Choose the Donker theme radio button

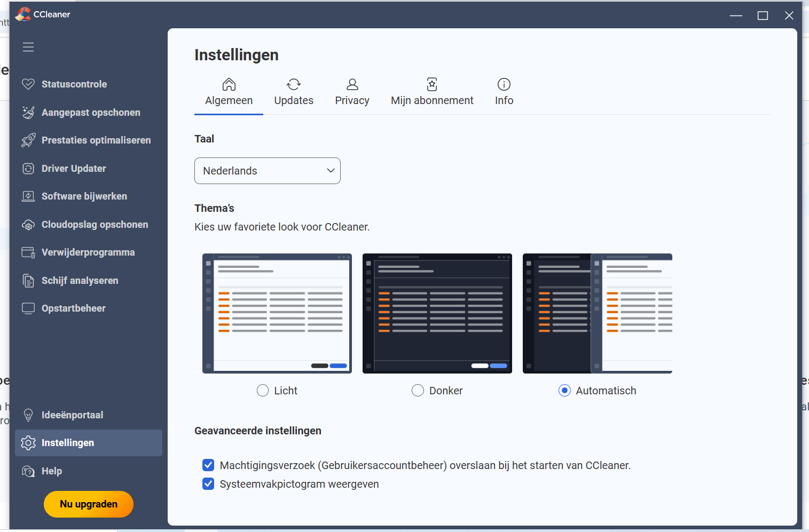[418, 391]
